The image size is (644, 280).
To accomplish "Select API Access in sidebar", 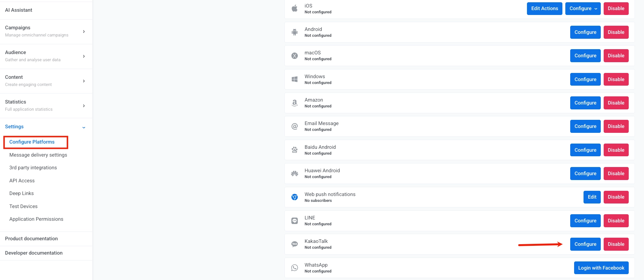I will (22, 180).
